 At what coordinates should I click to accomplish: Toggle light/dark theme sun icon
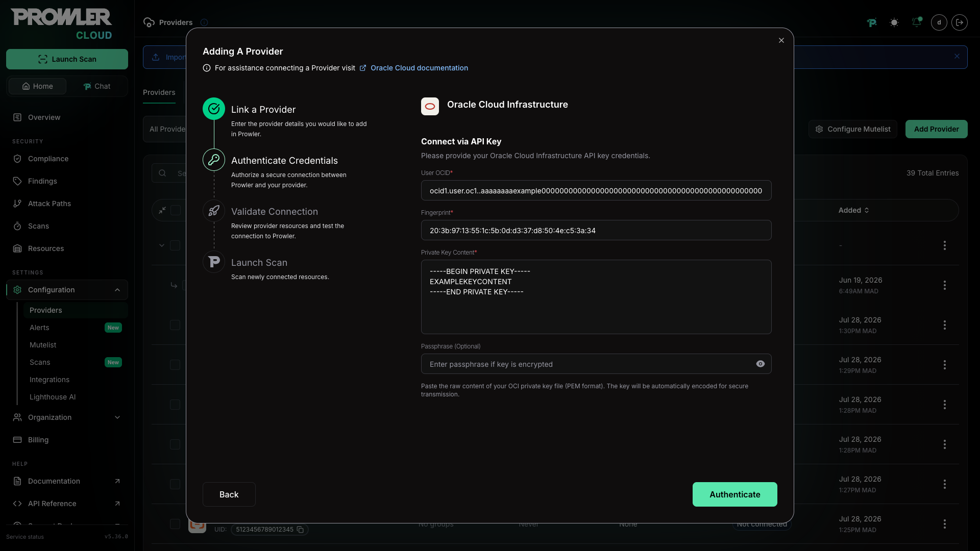pos(894,22)
